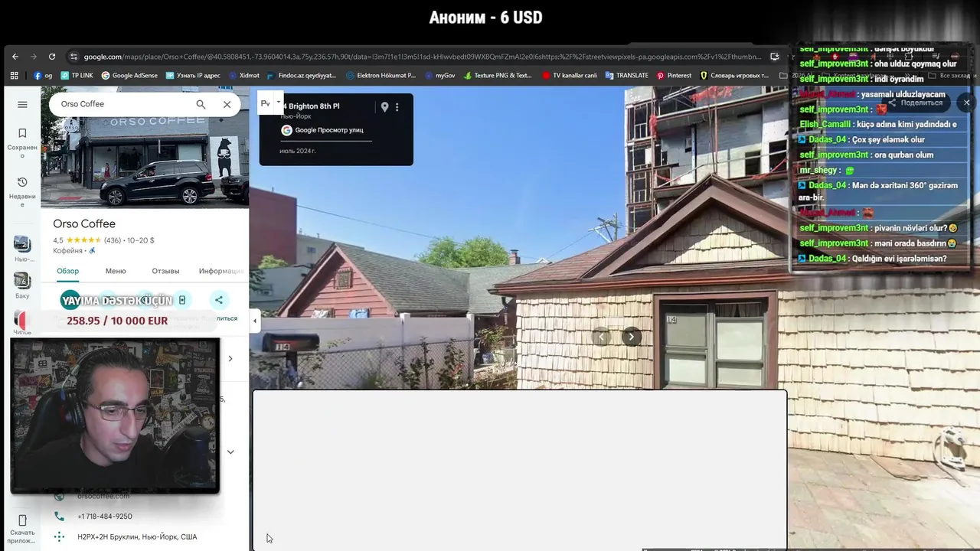
Task: Open the Findoc.az bookmark
Action: pos(301,76)
